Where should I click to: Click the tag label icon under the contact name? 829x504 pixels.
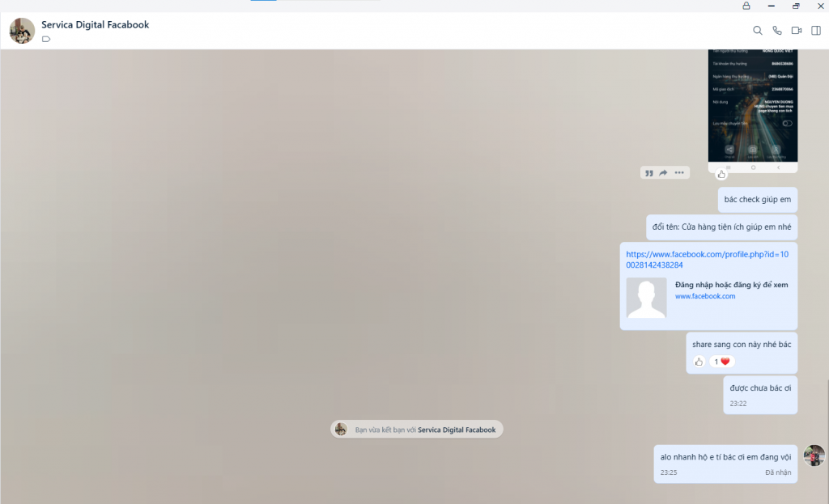click(46, 39)
